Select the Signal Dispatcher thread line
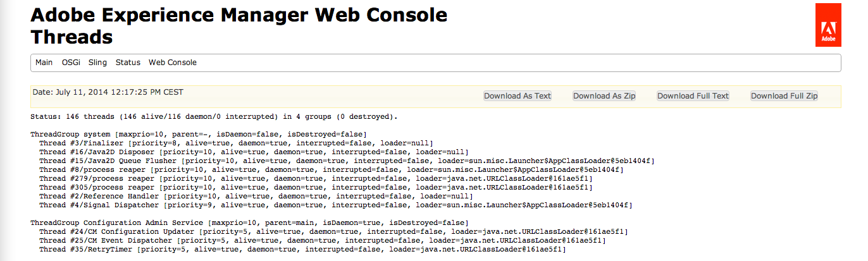This screenshot has width=868, height=261. click(336, 205)
